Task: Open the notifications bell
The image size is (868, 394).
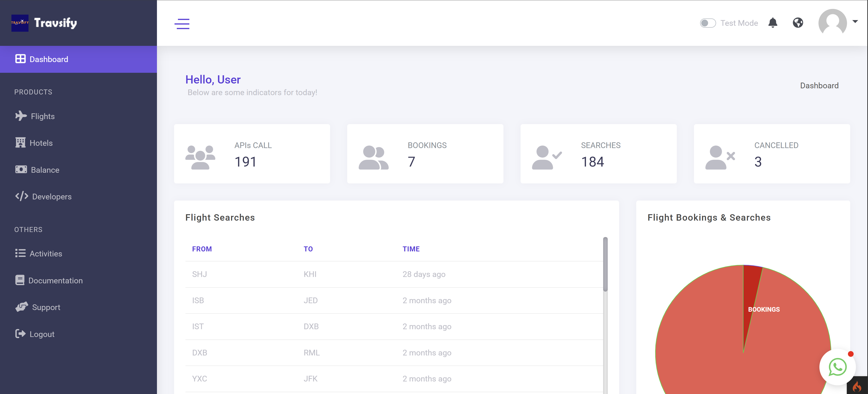Action: tap(773, 23)
